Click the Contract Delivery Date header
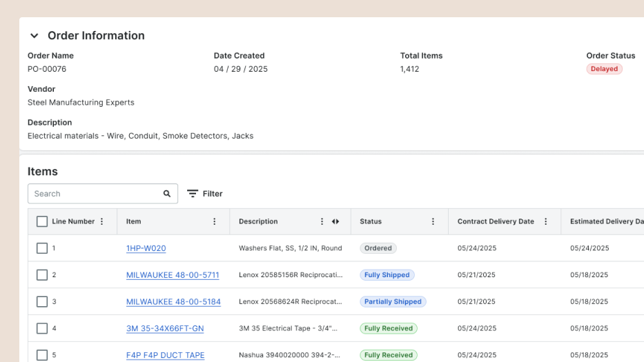 tap(496, 221)
